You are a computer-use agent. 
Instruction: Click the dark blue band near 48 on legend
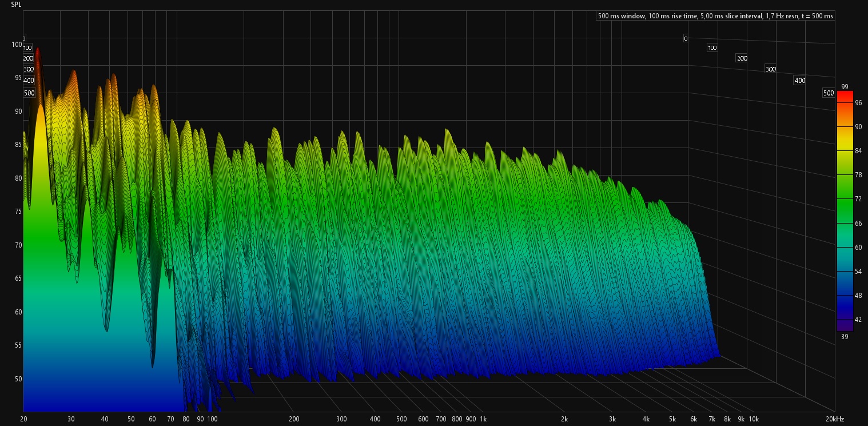[x=845, y=296]
